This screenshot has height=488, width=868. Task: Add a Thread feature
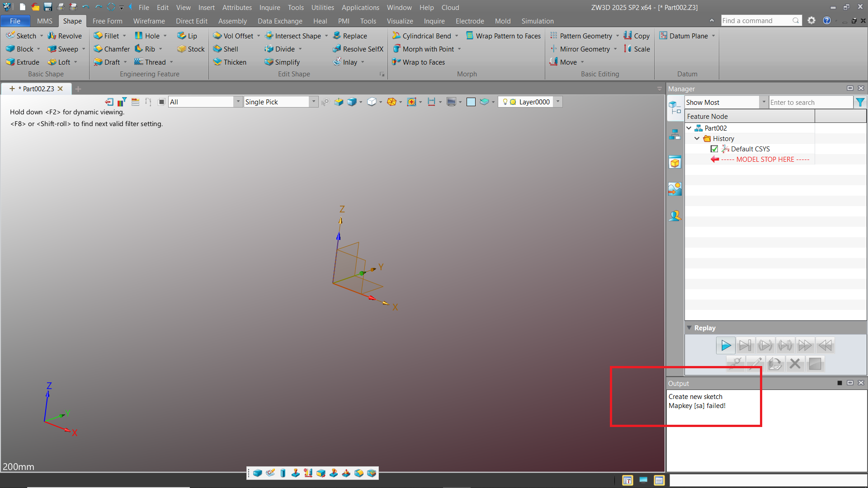click(x=150, y=62)
